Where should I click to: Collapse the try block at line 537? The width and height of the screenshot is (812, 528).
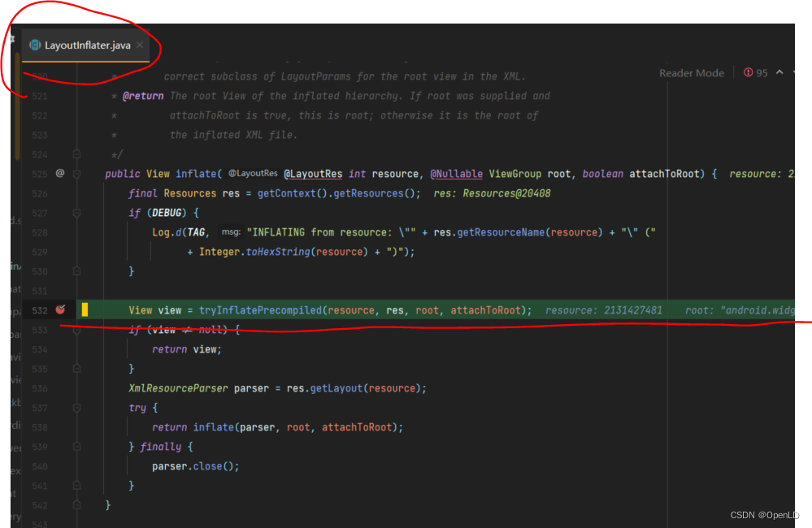point(76,408)
